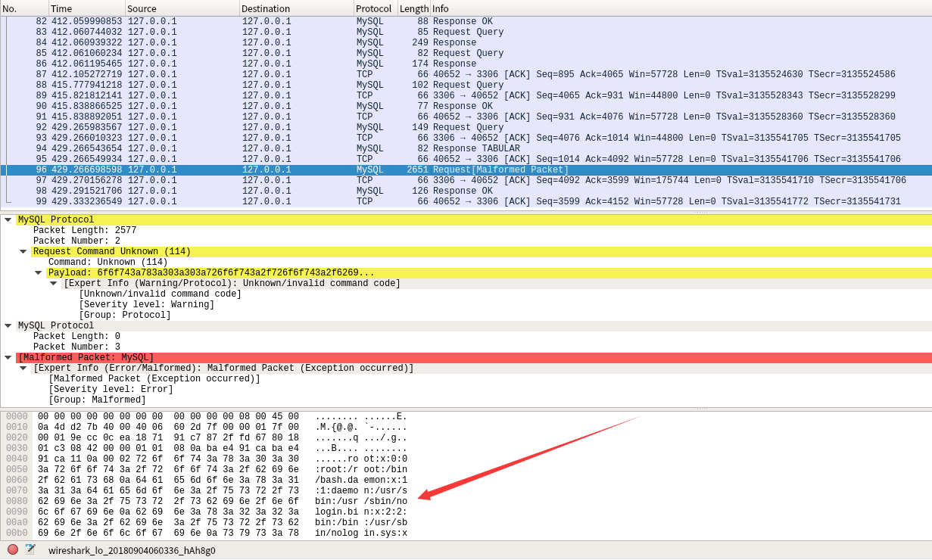Image resolution: width=932 pixels, height=560 pixels.
Task: Collapse the first MySQL Protocol tree node
Action: tap(8, 219)
